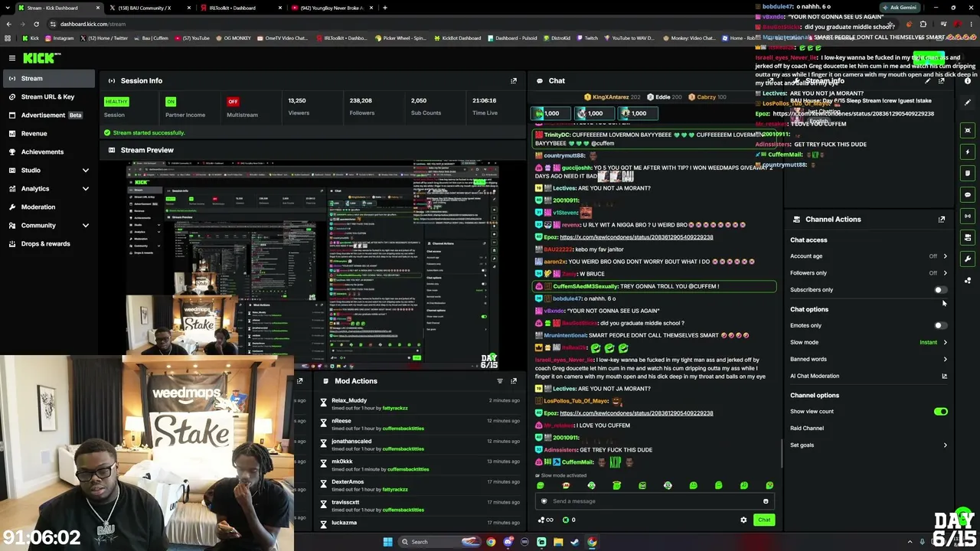Toggle Emotes only chat switch

click(940, 325)
